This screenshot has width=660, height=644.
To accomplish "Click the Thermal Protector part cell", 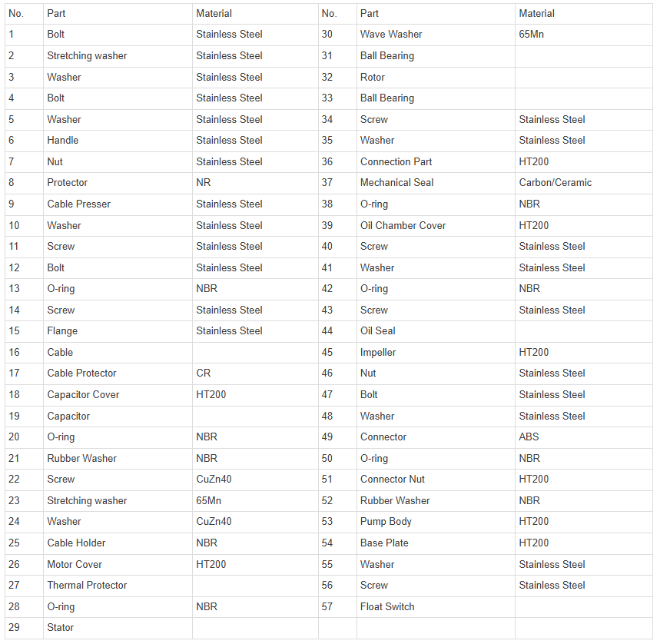I will pos(118,586).
